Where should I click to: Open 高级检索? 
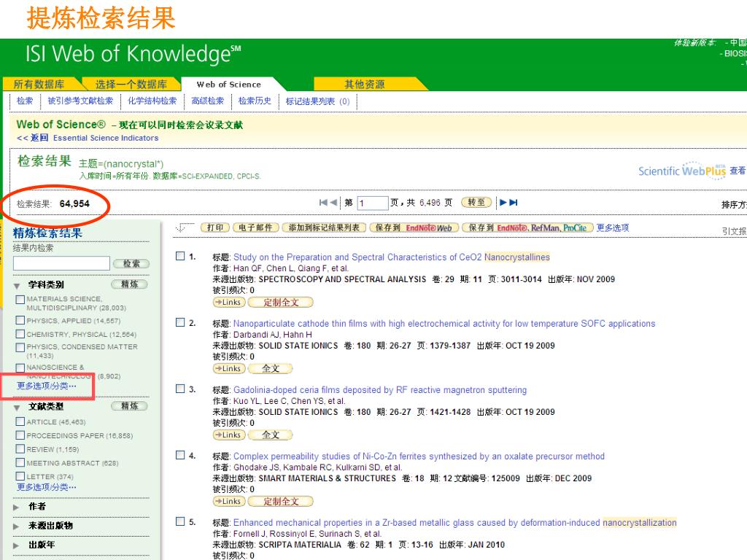click(207, 101)
